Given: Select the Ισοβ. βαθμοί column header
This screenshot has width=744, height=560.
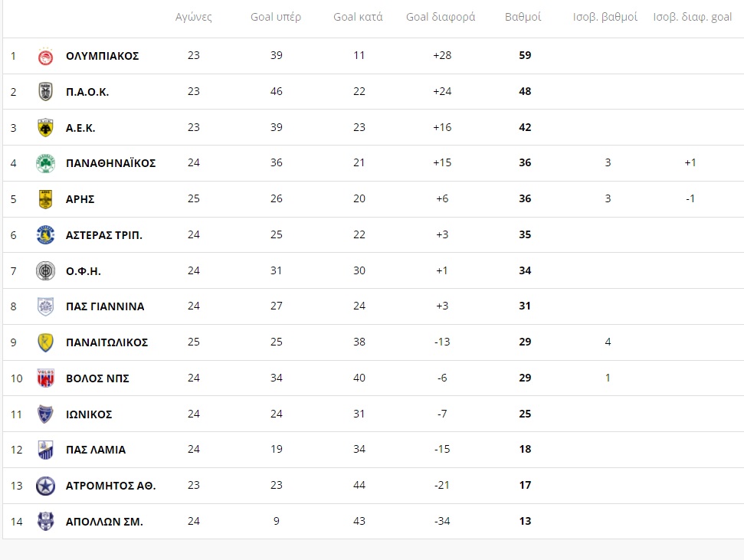Looking at the screenshot, I should point(605,17).
